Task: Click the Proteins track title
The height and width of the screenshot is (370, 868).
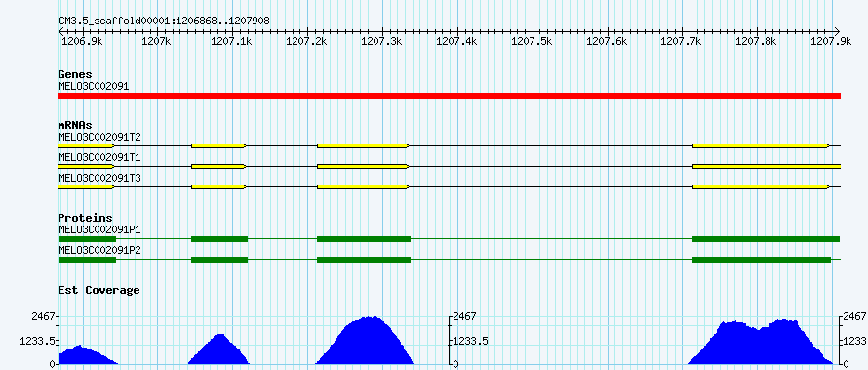Action: (x=85, y=218)
